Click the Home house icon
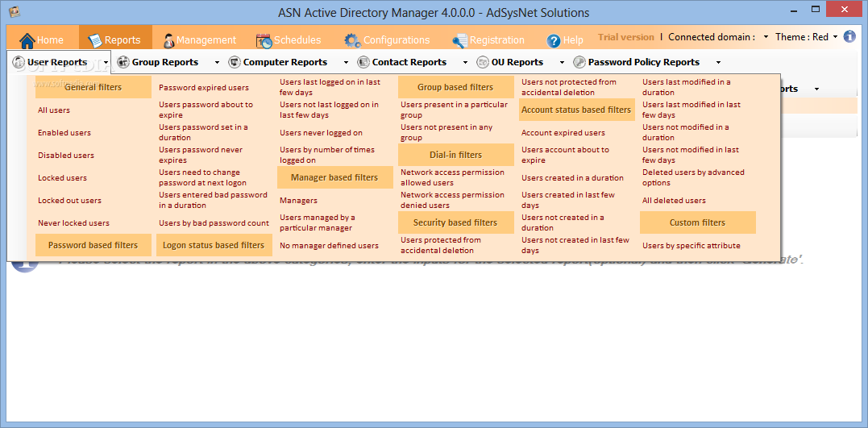 tap(27, 39)
